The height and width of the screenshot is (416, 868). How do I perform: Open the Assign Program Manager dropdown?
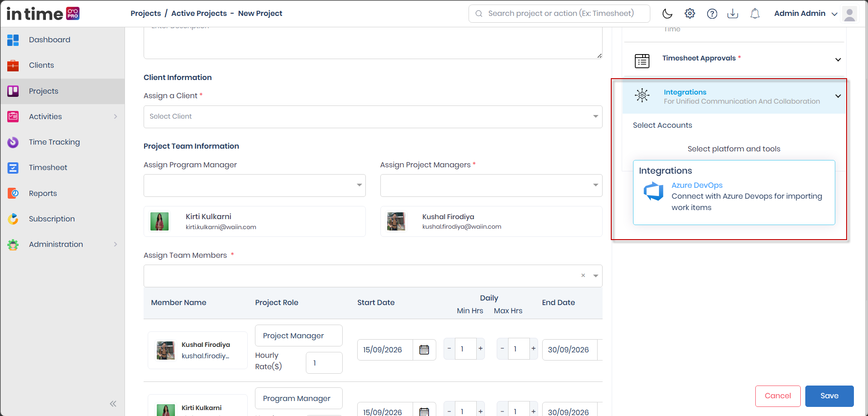coord(254,185)
